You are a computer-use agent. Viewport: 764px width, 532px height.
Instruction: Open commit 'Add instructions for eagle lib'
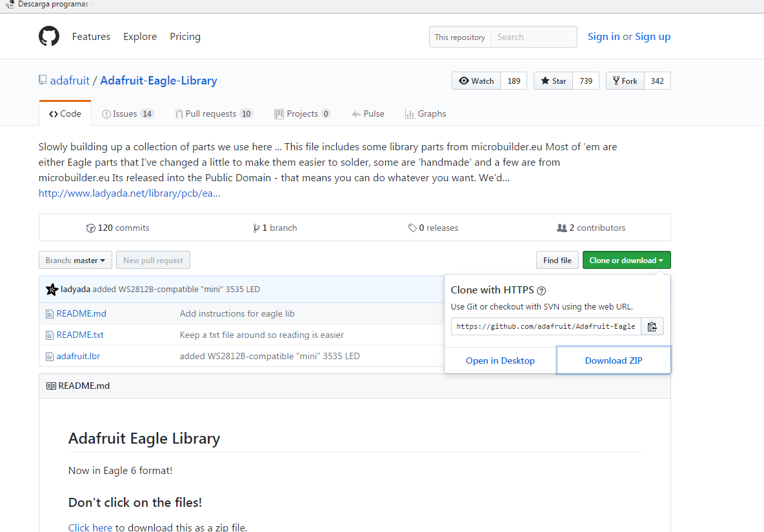237,314
